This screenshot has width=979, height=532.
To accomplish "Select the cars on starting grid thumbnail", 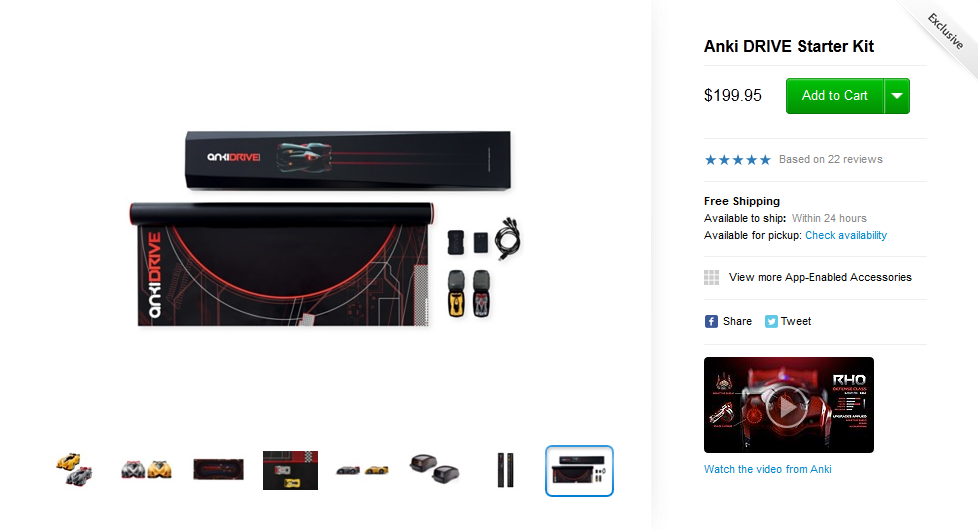I will point(290,470).
